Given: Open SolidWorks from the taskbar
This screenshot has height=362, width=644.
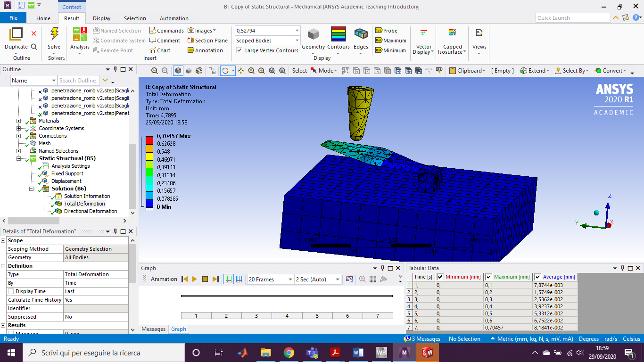Looking at the screenshot, I should [427, 353].
